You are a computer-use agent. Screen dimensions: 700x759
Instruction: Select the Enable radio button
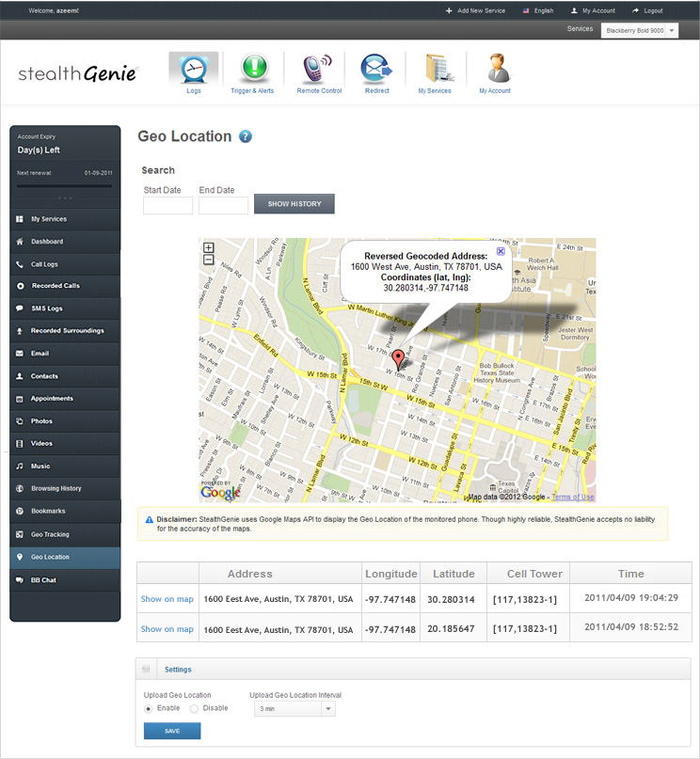[x=148, y=708]
